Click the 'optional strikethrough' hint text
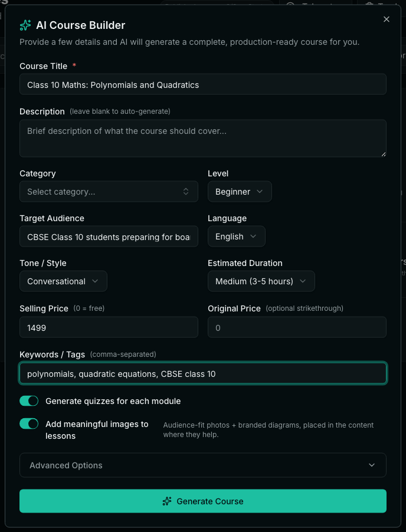Viewport: 406px width, 532px height. coord(304,308)
